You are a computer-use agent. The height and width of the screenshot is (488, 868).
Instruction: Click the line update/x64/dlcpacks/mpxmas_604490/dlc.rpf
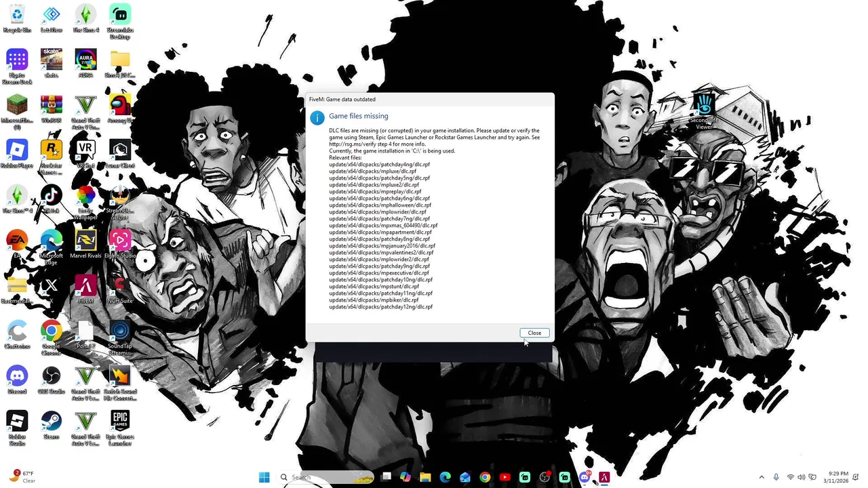tap(383, 226)
